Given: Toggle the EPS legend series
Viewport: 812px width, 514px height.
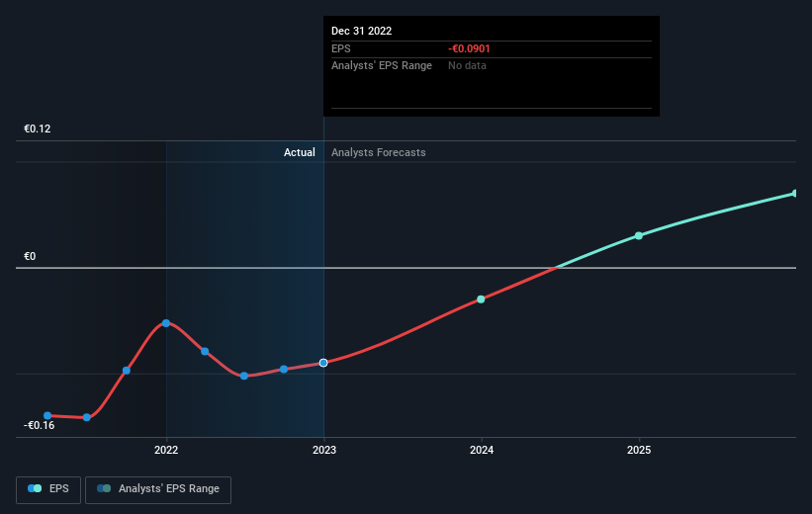Looking at the screenshot, I should coord(48,489).
